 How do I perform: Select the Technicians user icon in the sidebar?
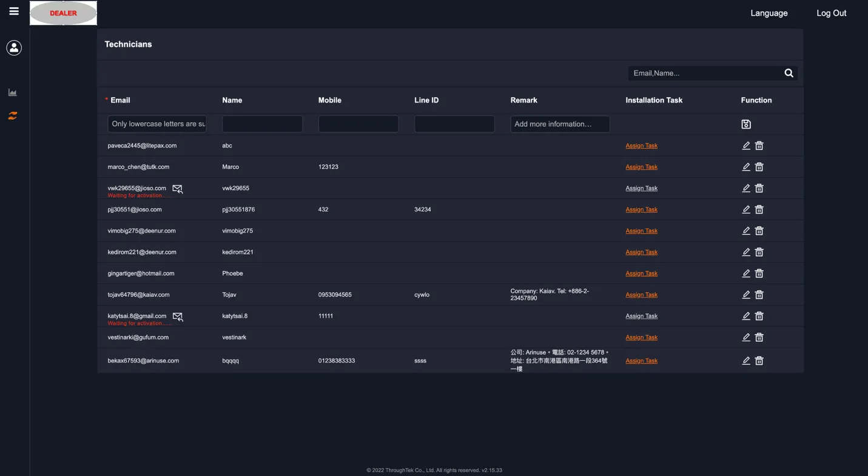[13, 47]
